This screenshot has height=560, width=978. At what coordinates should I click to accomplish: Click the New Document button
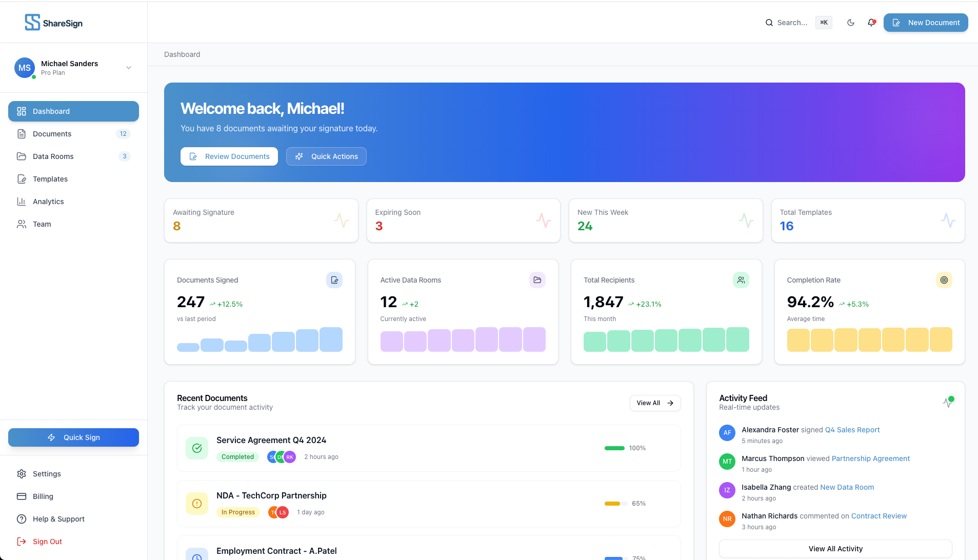[x=925, y=23]
